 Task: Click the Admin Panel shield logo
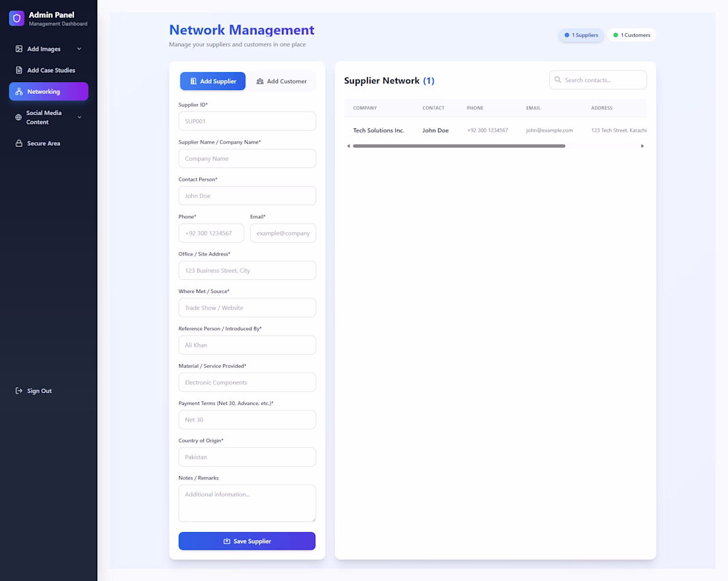(x=17, y=18)
